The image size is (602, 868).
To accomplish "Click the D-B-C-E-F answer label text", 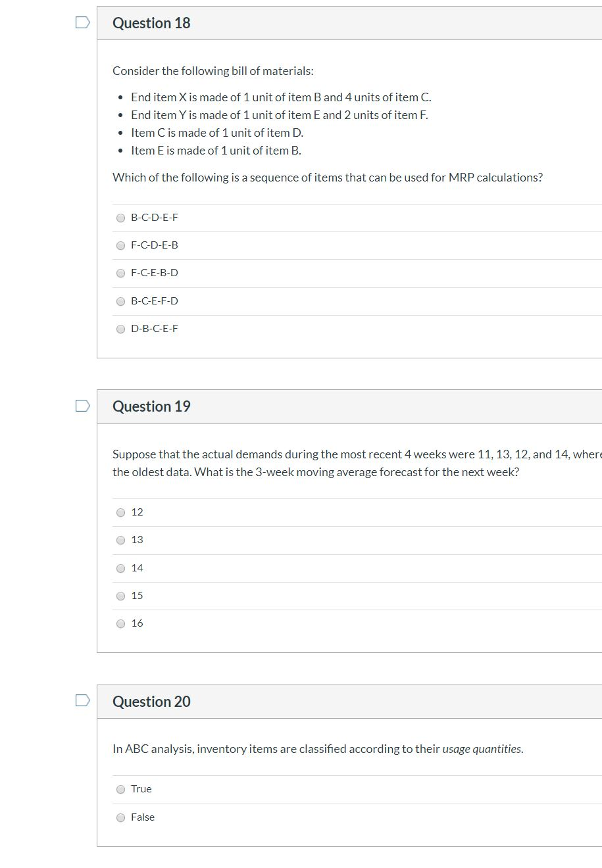I will tap(155, 328).
